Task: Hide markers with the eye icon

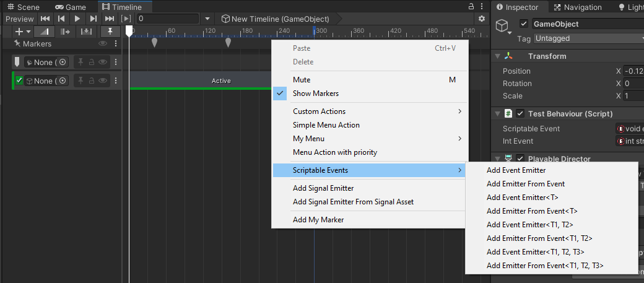Action: coord(103,43)
